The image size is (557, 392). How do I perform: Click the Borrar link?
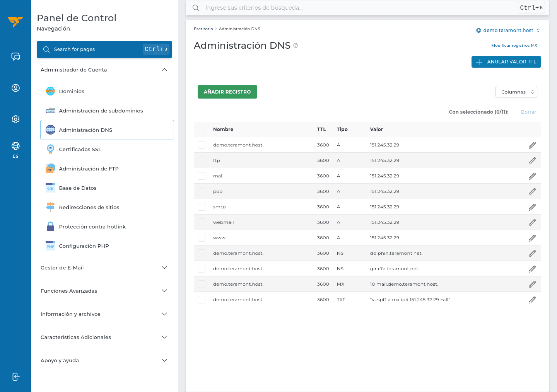coord(528,112)
